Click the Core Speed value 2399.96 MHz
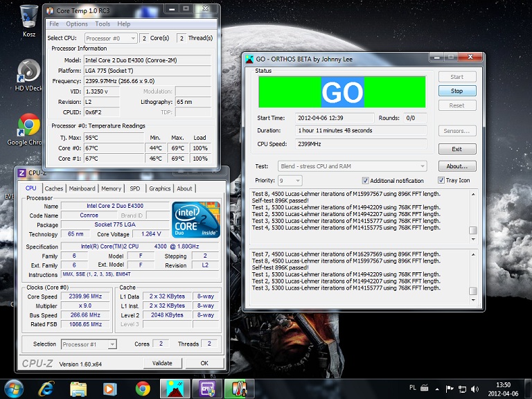The height and width of the screenshot is (399, 532). point(86,296)
